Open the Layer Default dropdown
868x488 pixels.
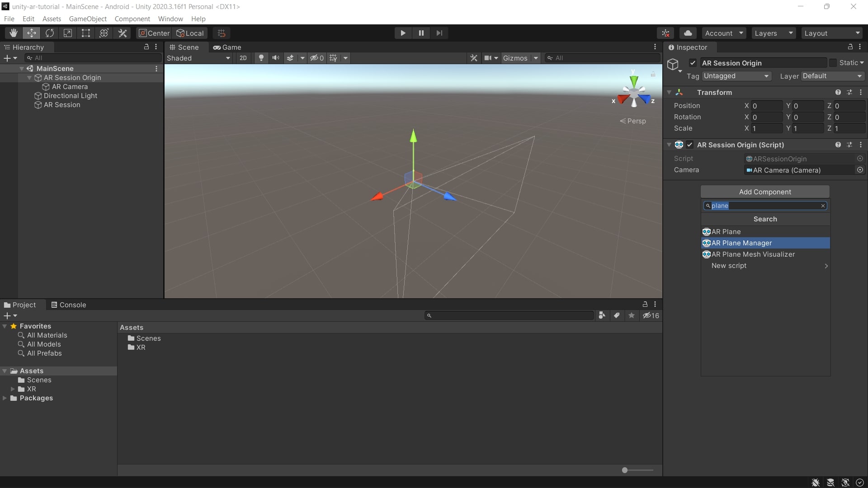[833, 76]
